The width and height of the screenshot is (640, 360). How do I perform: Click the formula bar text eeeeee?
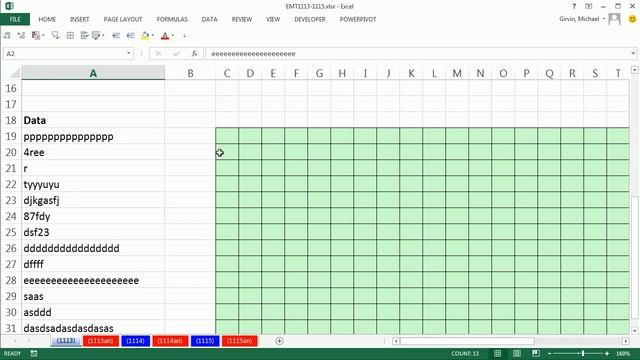[x=253, y=53]
